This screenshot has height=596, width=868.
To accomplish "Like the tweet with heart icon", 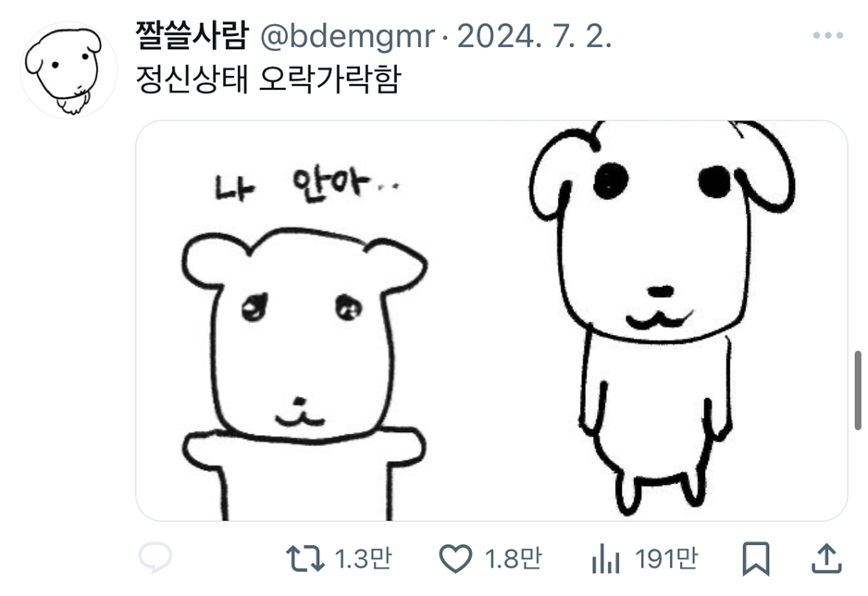I will pos(455,558).
